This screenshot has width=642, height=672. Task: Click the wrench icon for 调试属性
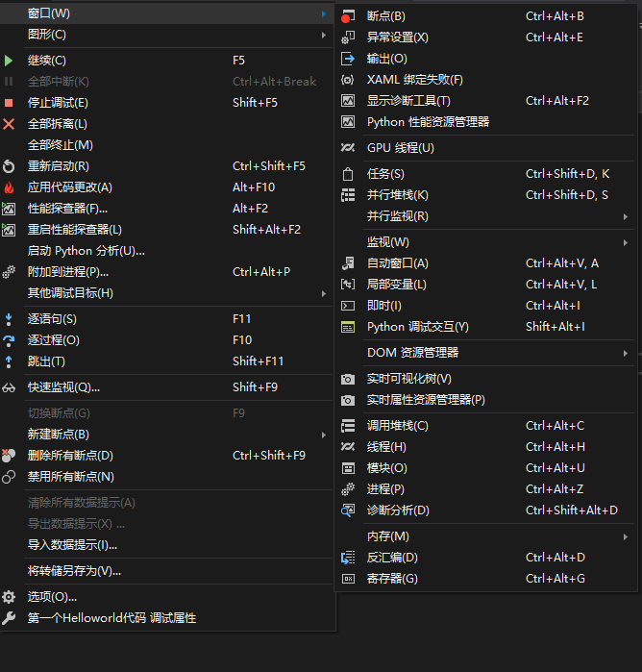(9, 618)
